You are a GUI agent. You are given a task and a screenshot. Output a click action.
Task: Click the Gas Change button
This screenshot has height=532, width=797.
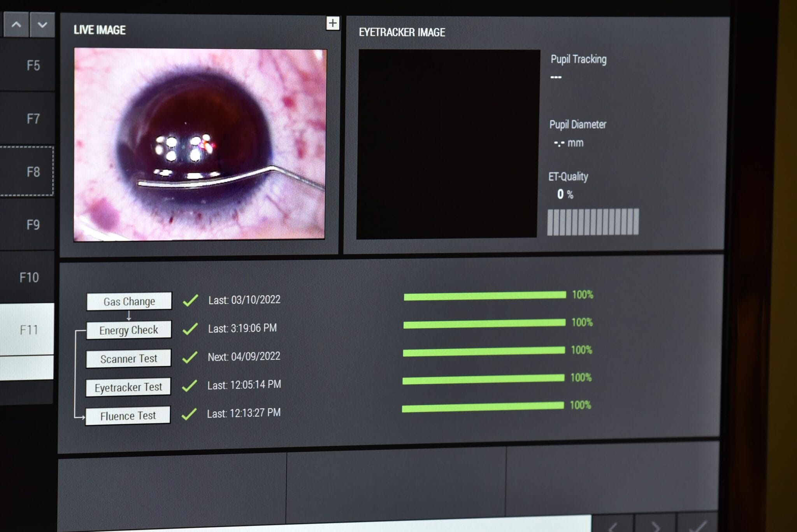pyautogui.click(x=129, y=302)
